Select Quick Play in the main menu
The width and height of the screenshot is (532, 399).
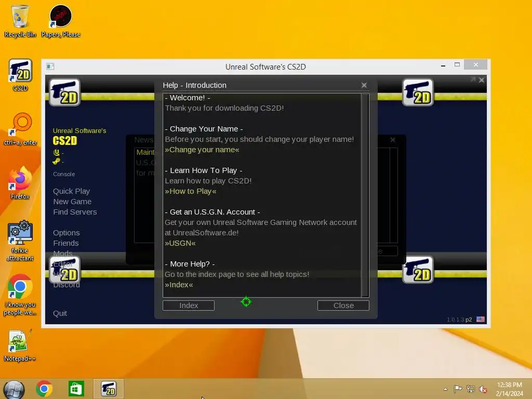click(x=71, y=191)
